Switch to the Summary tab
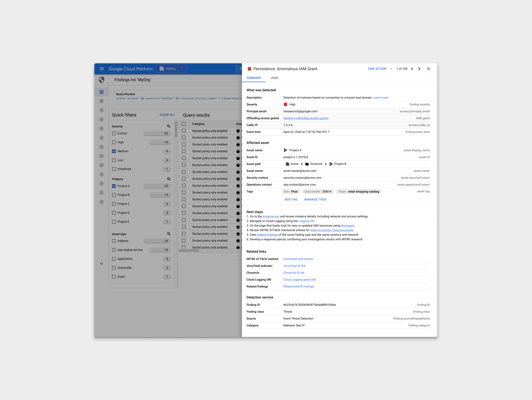 tap(254, 78)
